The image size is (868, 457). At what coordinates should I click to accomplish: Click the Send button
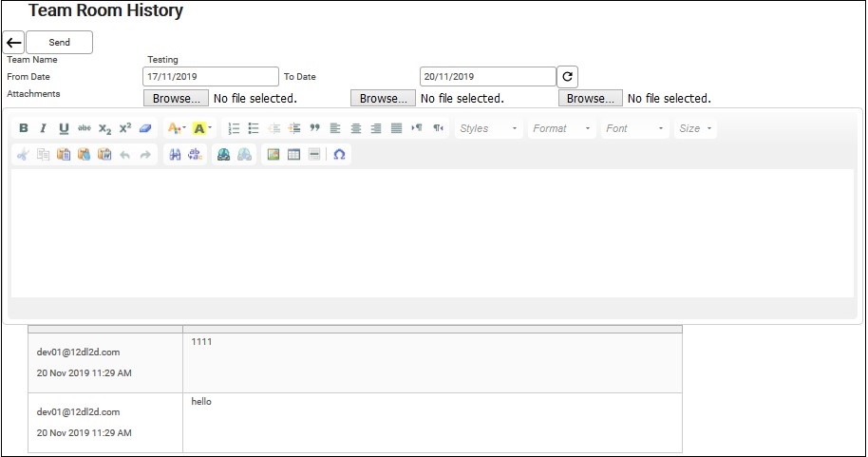point(59,43)
